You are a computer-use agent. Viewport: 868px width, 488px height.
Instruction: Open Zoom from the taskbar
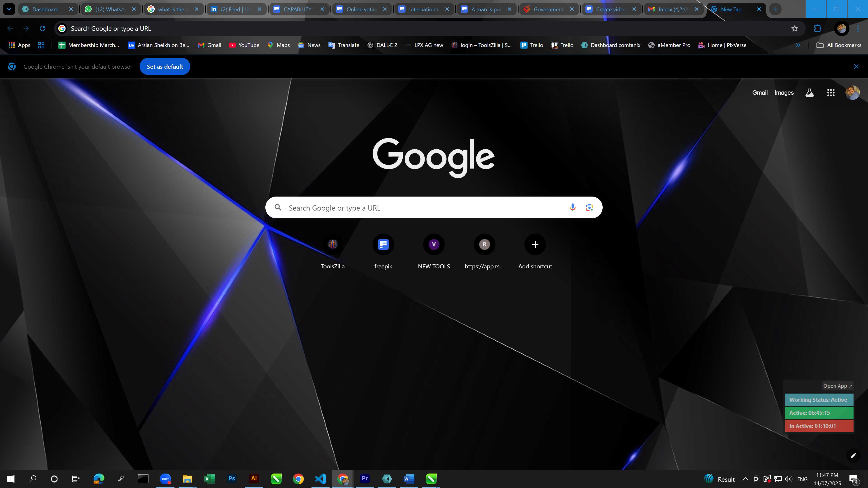coord(165,479)
